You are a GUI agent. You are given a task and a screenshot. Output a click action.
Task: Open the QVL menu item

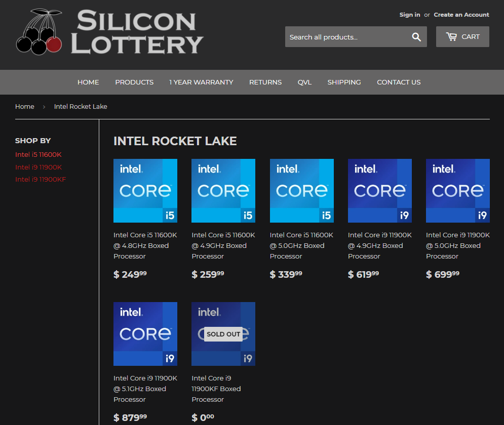coord(304,82)
